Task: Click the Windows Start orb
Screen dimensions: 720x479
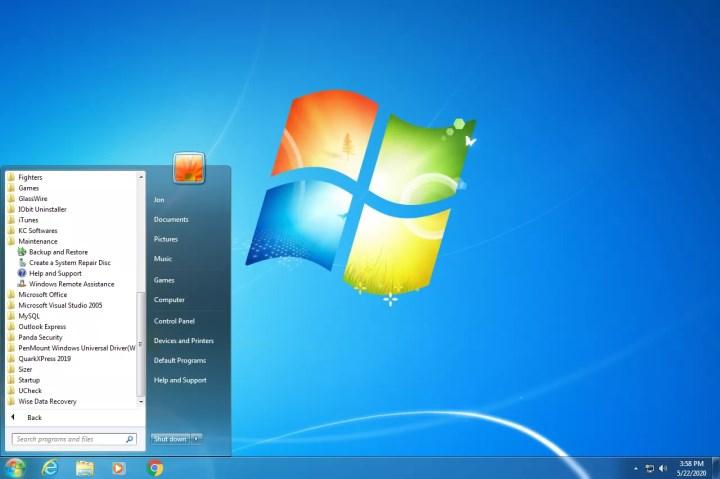Action: point(15,467)
